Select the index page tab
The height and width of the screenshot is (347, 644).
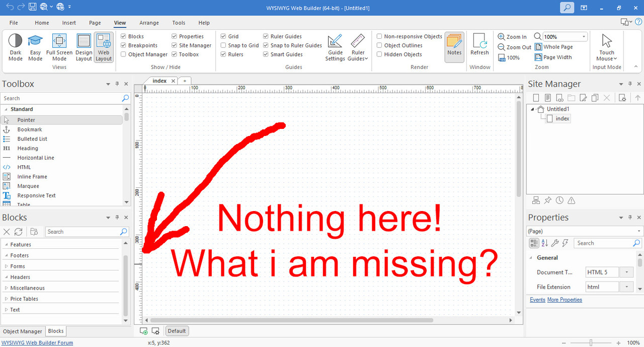pyautogui.click(x=159, y=81)
